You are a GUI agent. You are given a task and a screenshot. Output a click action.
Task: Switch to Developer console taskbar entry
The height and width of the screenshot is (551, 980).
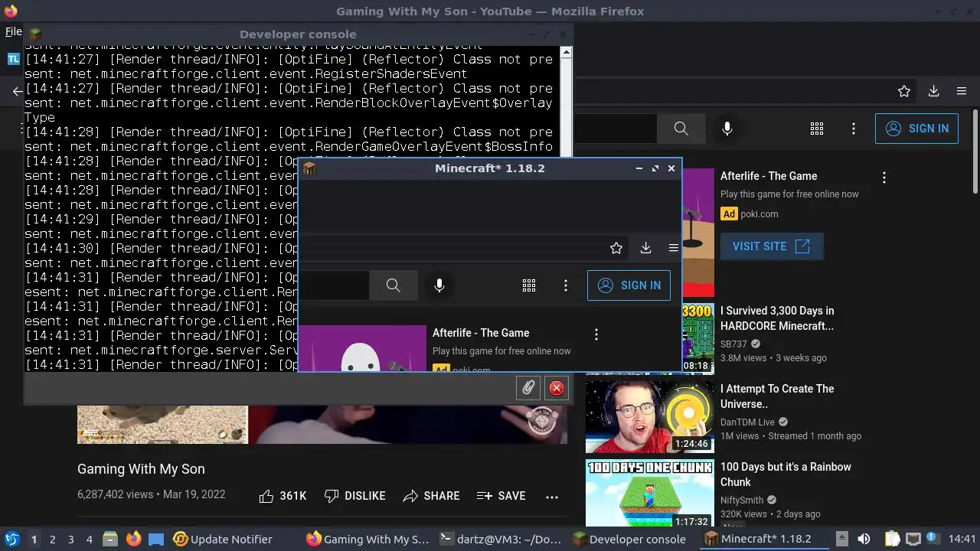tap(629, 539)
